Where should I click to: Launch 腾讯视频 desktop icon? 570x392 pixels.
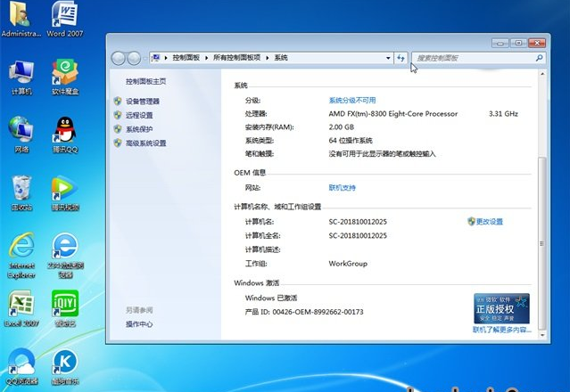pos(65,192)
